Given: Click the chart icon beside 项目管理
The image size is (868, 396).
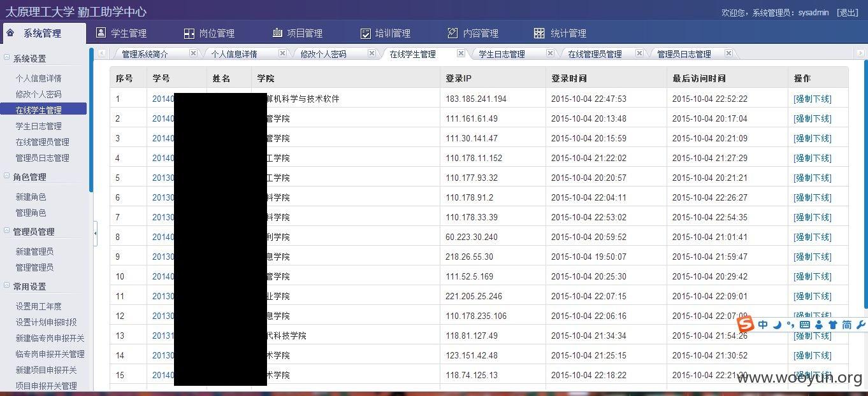Looking at the screenshot, I should point(277,32).
